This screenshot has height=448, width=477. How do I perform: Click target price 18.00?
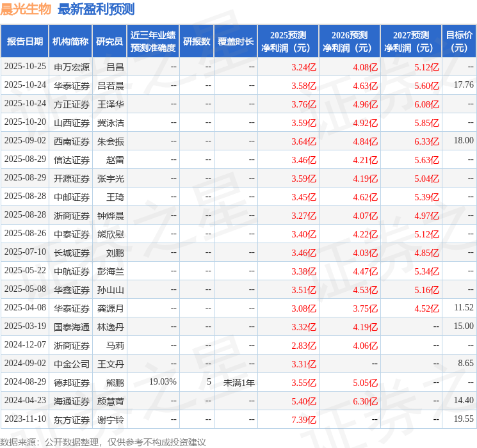[x=464, y=141]
